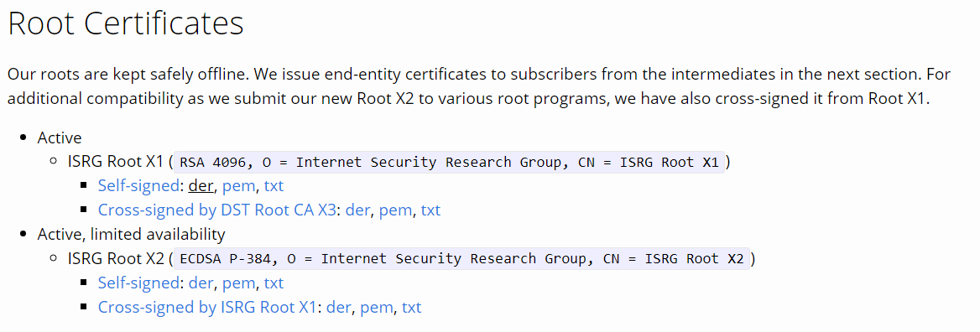
Task: Open txt file for self-signed ISRG Root X1
Action: 274,186
